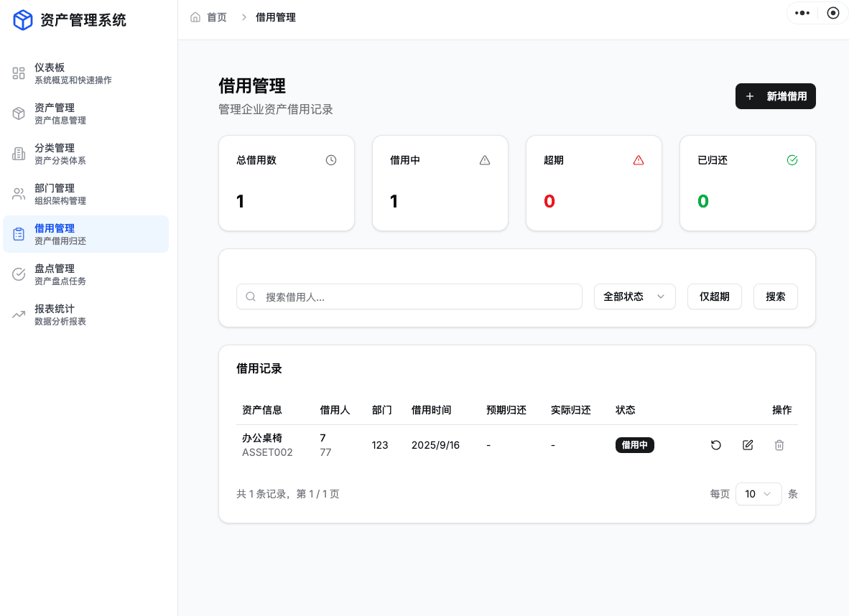849x616 pixels.
Task: Focus the 搜索借用人 input field
Action: point(409,297)
